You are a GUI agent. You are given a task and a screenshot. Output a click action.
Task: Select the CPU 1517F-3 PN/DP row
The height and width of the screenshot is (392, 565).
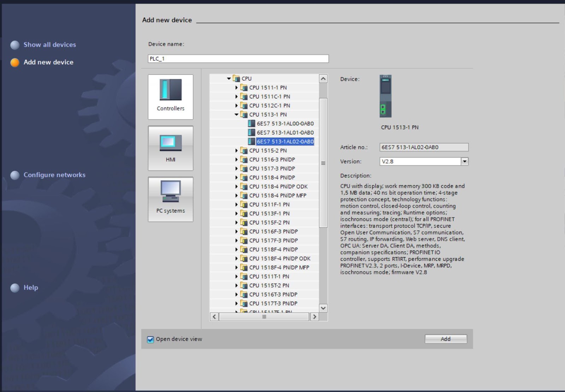point(264,241)
